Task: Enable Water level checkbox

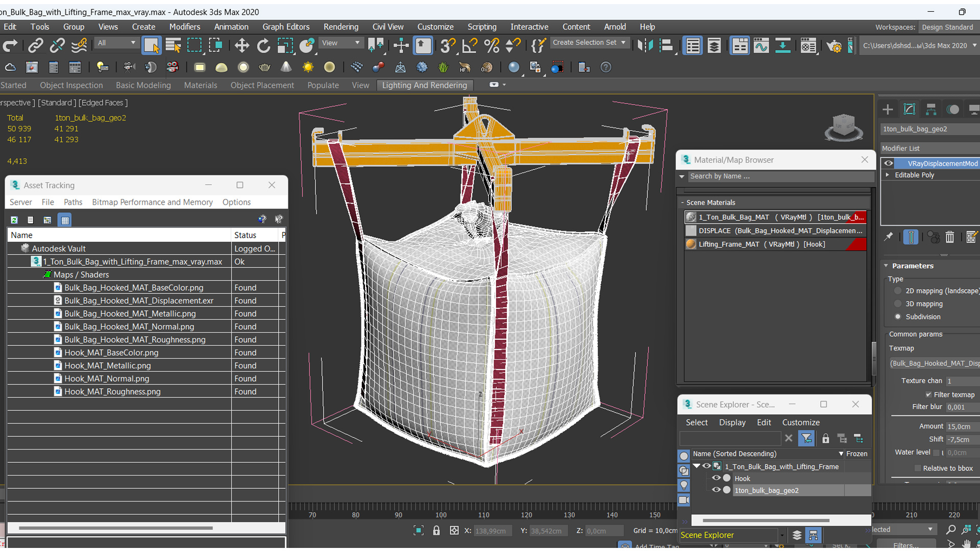Action: [936, 453]
